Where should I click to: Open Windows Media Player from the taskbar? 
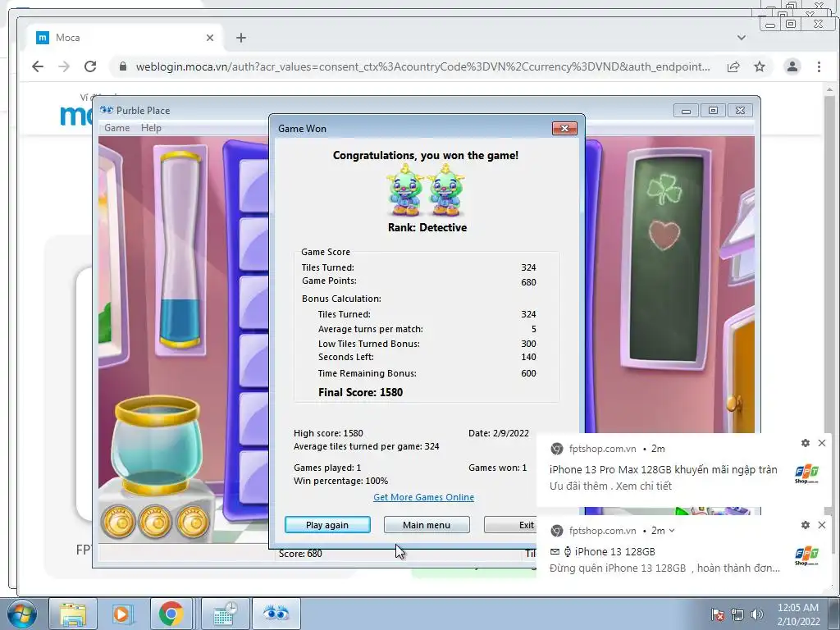coord(121,614)
